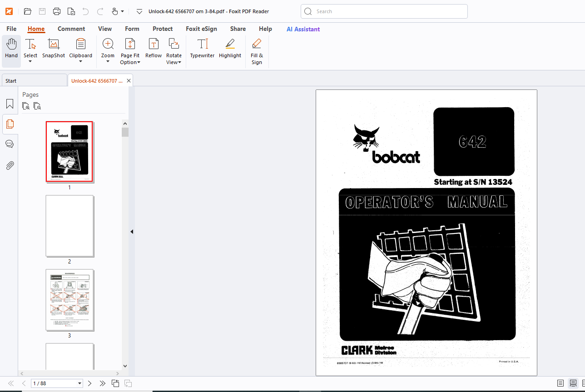Screen dimensions: 585x392
Task: Select the page 2 thumbnail
Action: (69, 226)
